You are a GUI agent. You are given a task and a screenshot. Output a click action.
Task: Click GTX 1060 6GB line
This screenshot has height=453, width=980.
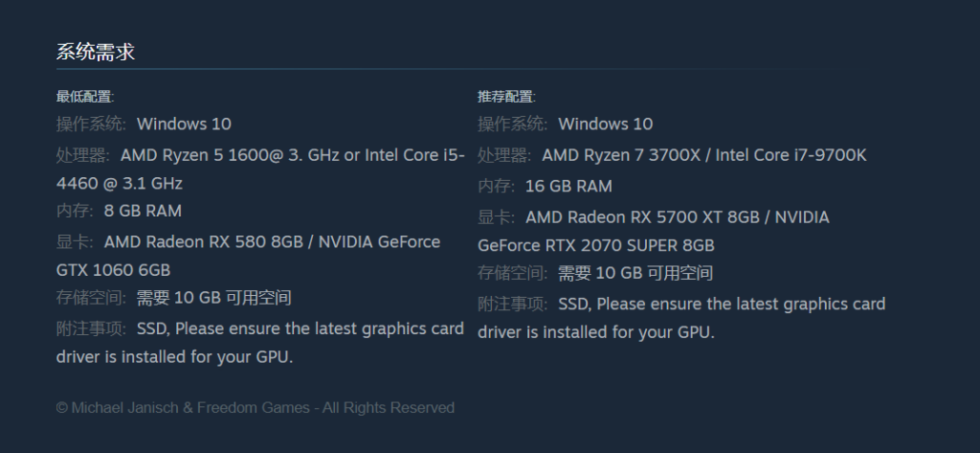[x=113, y=270]
